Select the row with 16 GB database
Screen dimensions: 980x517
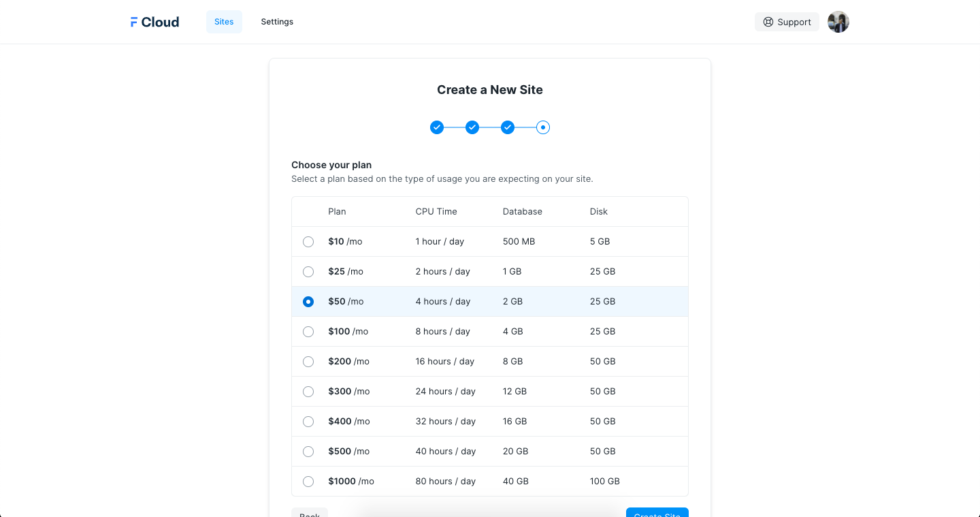[514, 422]
